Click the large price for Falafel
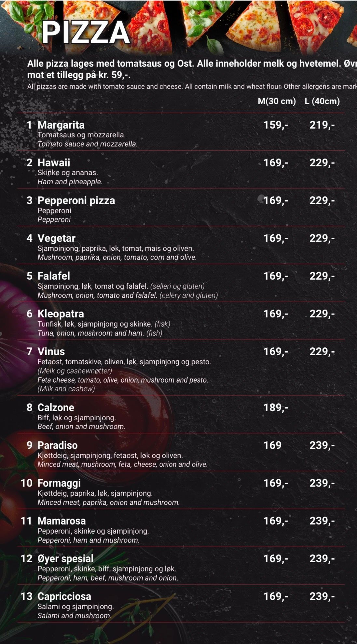357x644 pixels. 322,276
